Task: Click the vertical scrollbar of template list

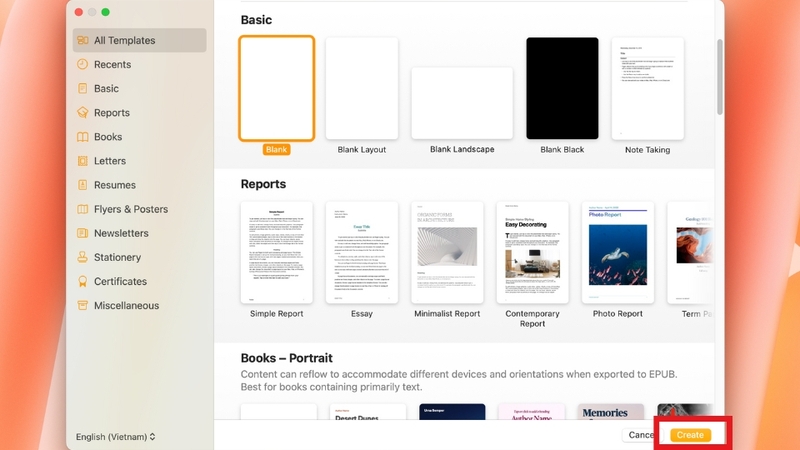Action: click(719, 77)
